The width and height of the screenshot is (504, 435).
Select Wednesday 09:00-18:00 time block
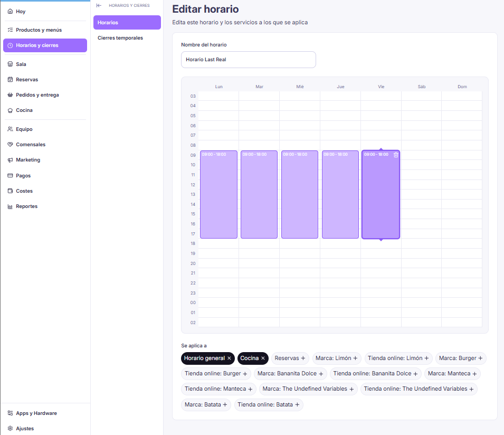[x=300, y=194]
